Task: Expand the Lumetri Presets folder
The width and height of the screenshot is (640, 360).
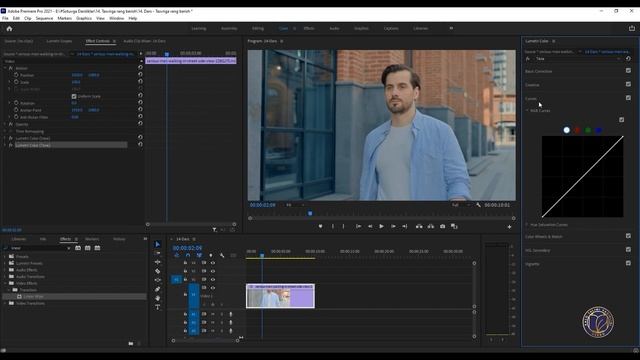Action: tap(5, 263)
